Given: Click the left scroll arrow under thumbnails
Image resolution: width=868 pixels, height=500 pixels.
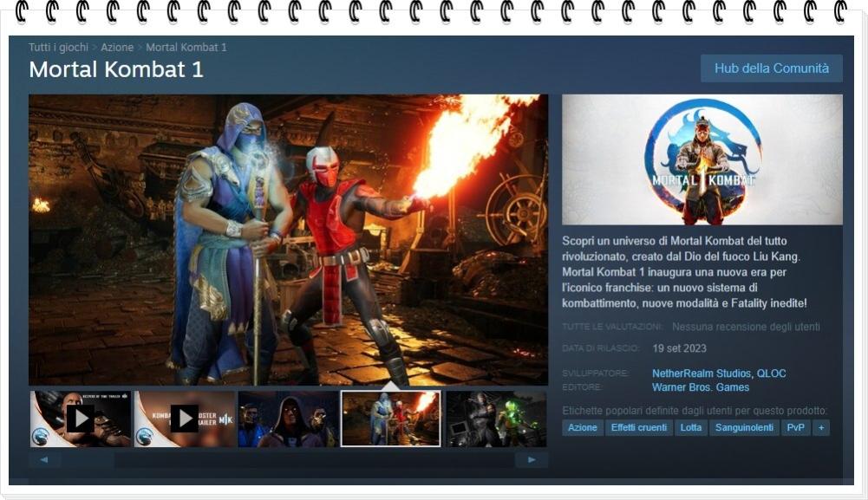Looking at the screenshot, I should [x=44, y=460].
